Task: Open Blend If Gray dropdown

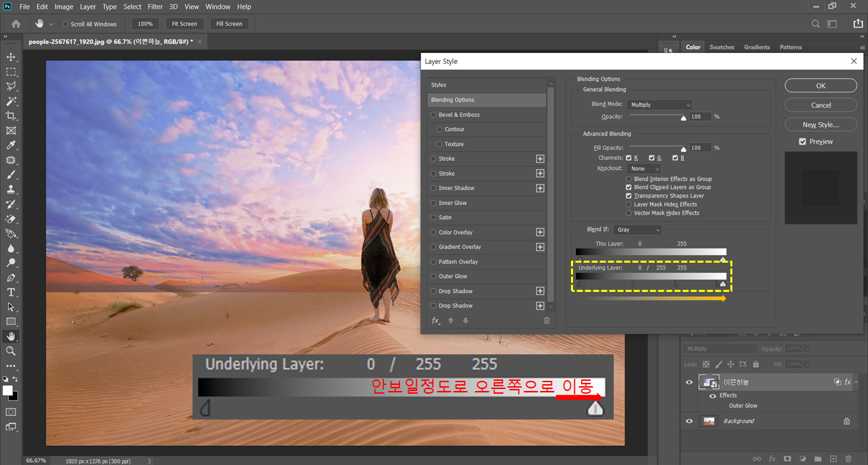Action: pos(637,230)
